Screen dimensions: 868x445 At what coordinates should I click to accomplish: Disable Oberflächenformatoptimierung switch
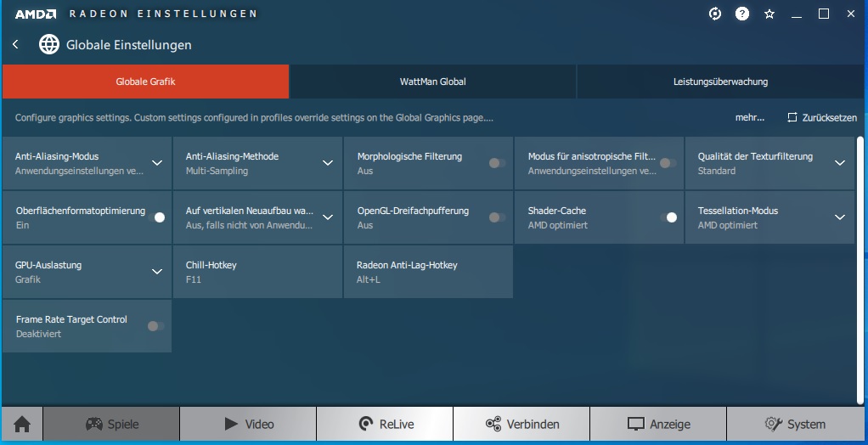tap(156, 217)
